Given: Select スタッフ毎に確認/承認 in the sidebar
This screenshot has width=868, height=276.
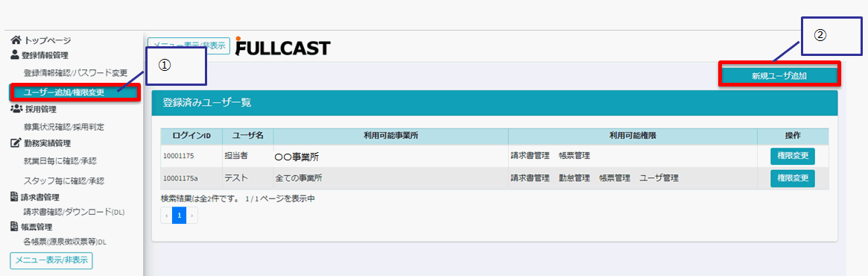Looking at the screenshot, I should coord(64,181).
